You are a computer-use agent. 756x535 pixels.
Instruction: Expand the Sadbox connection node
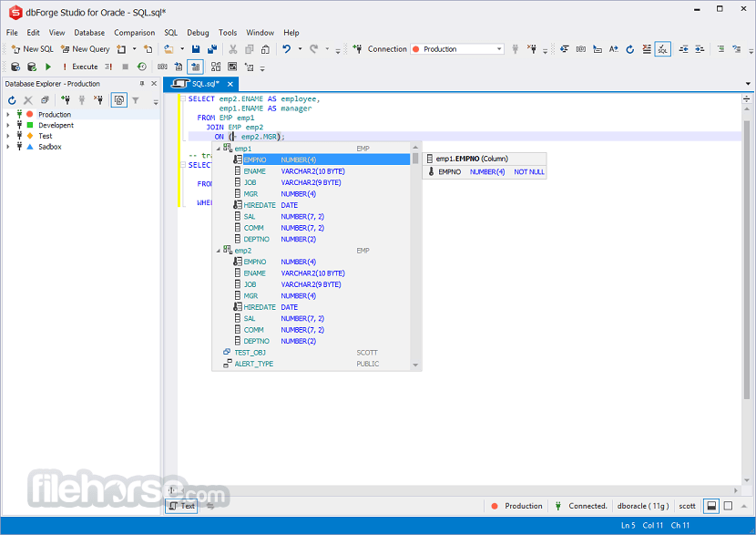pos(7,146)
